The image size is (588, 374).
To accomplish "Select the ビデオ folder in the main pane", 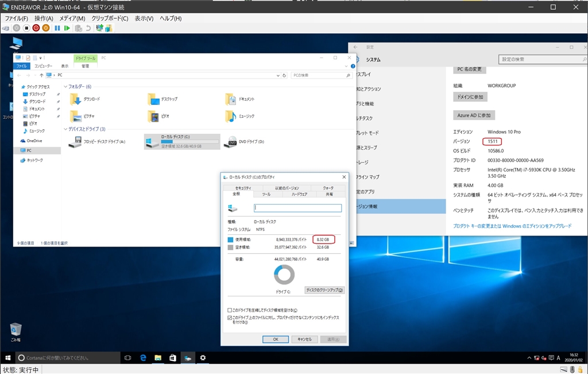I will [x=158, y=116].
